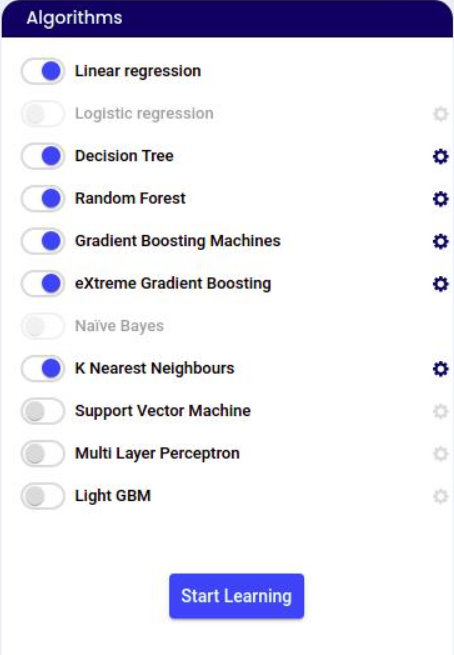Enable Support Vector Machine toggle
454x655 pixels.
(x=43, y=411)
